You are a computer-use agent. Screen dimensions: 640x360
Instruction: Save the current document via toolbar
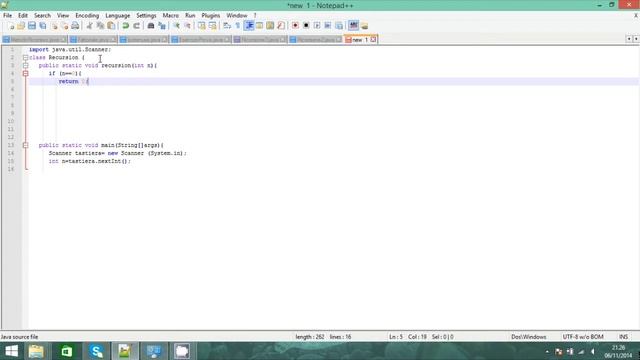click(x=32, y=26)
